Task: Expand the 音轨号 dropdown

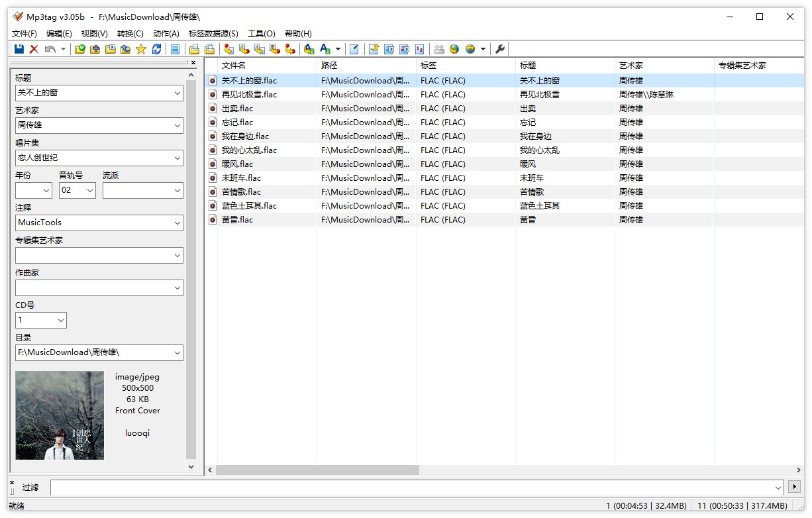Action: (89, 191)
